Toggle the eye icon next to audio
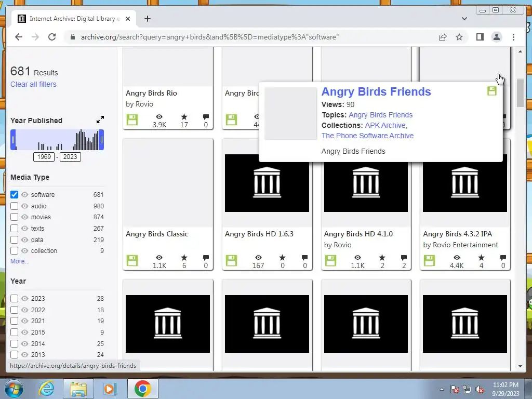This screenshot has height=399, width=532. [x=24, y=206]
